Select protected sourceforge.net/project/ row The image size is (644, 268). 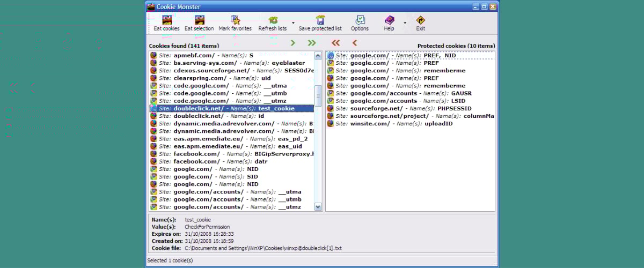411,116
